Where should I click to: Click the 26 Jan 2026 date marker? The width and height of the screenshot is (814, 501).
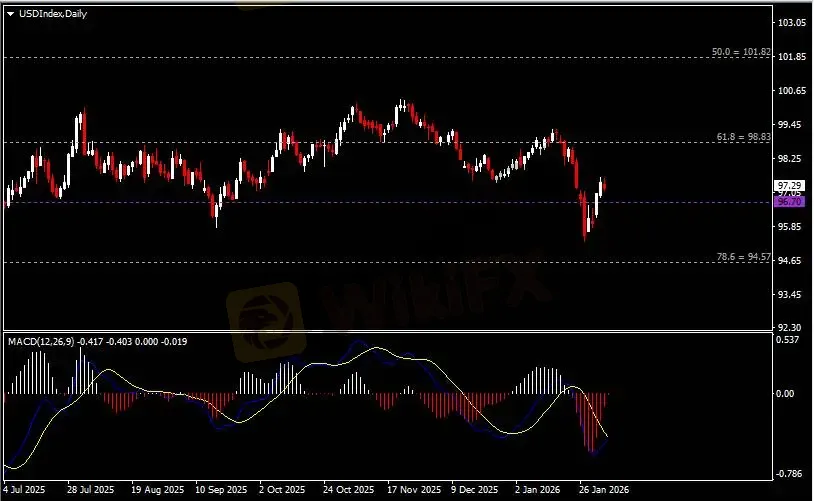tap(600, 491)
